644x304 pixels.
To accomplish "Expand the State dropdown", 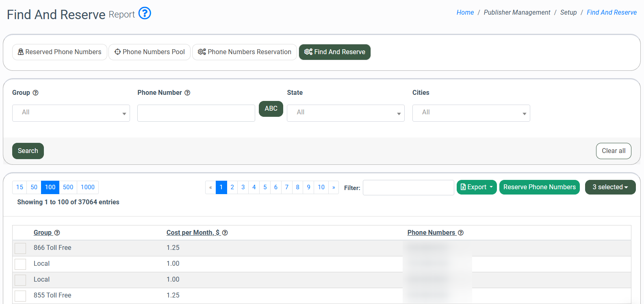I will 345,113.
